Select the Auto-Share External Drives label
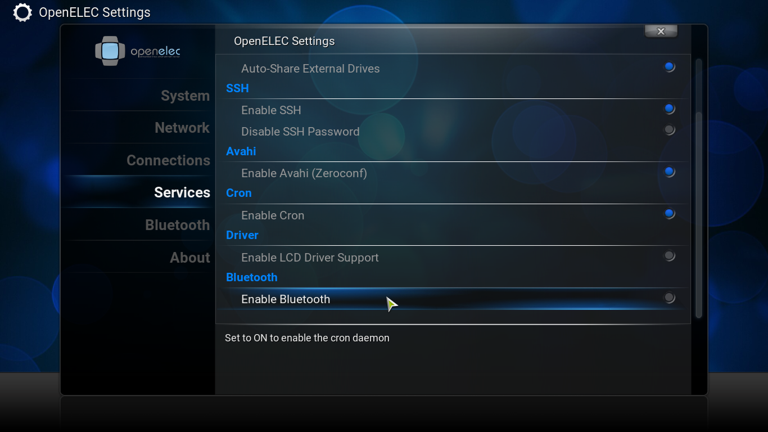This screenshot has width=768, height=432. click(310, 69)
